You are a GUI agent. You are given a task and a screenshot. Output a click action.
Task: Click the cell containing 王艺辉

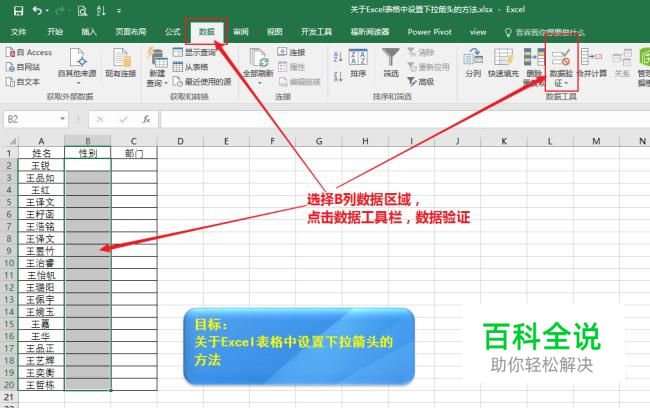pyautogui.click(x=41, y=360)
